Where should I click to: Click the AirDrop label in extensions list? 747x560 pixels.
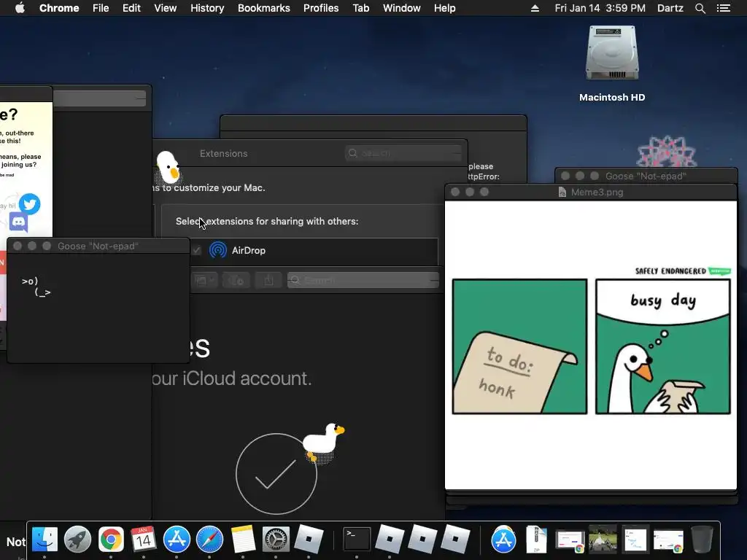(249, 250)
